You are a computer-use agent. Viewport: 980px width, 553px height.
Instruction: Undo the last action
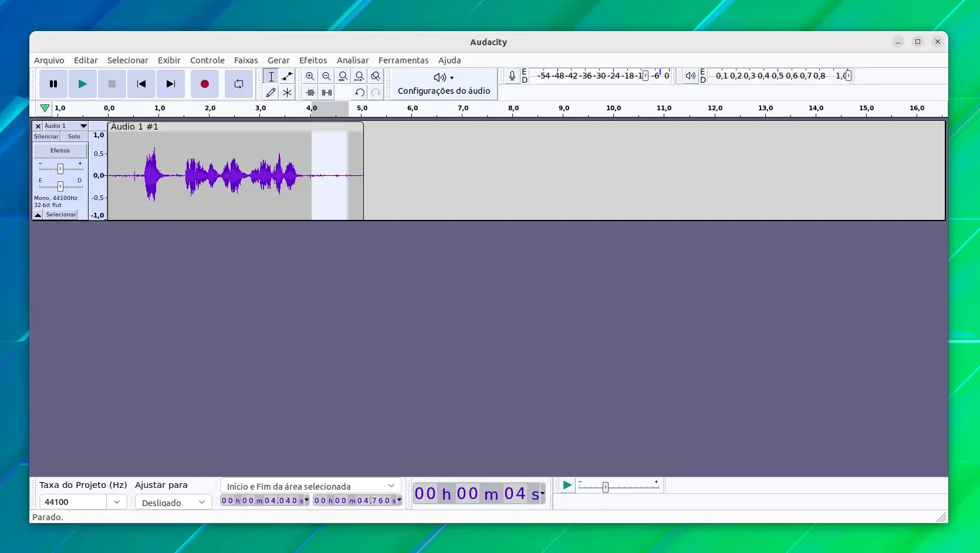(x=360, y=92)
